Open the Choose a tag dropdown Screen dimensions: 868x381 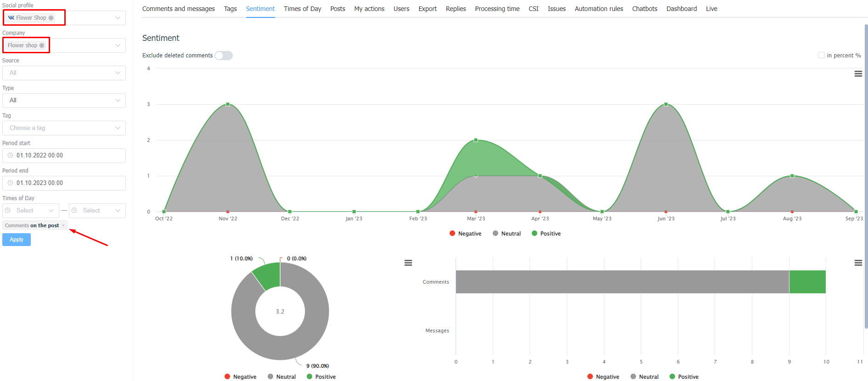64,128
